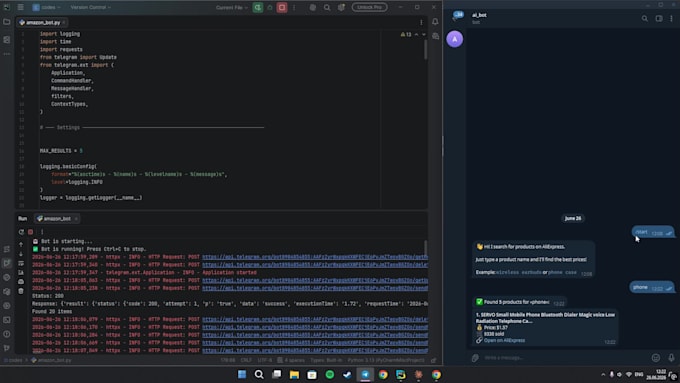Open the Windows Start menu
680x383 pixels.
[242, 374]
